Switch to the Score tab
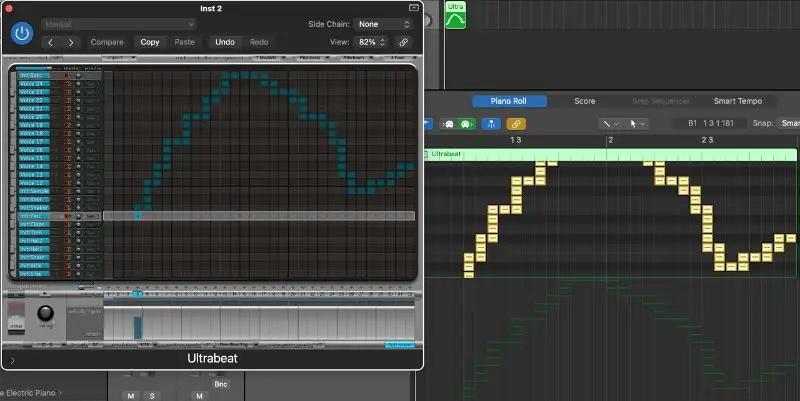 (x=584, y=101)
